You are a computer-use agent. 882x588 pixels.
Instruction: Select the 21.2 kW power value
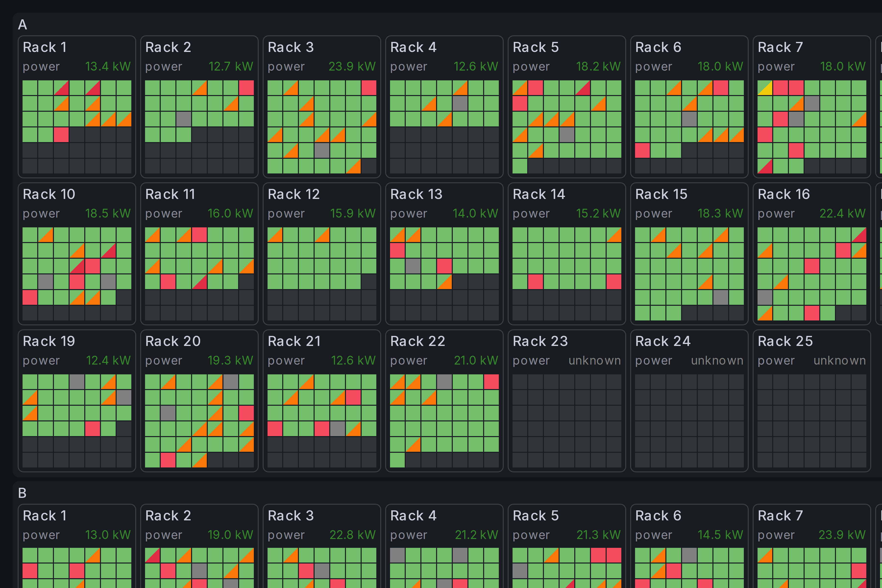[477, 535]
